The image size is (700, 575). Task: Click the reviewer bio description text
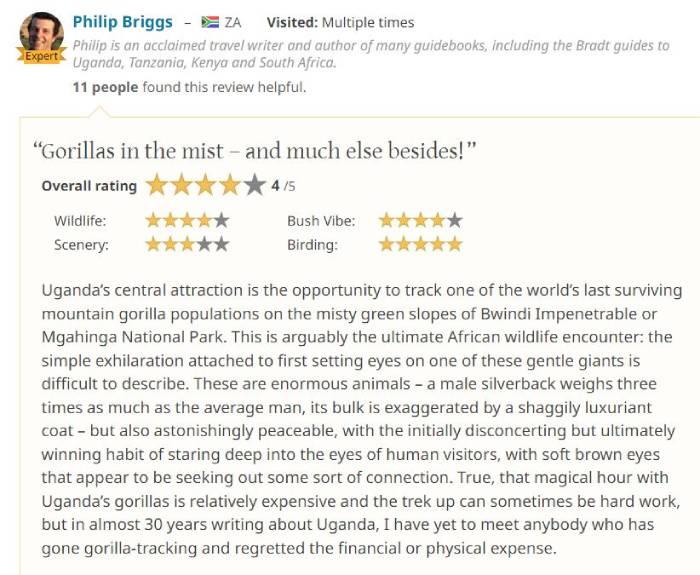click(371, 54)
